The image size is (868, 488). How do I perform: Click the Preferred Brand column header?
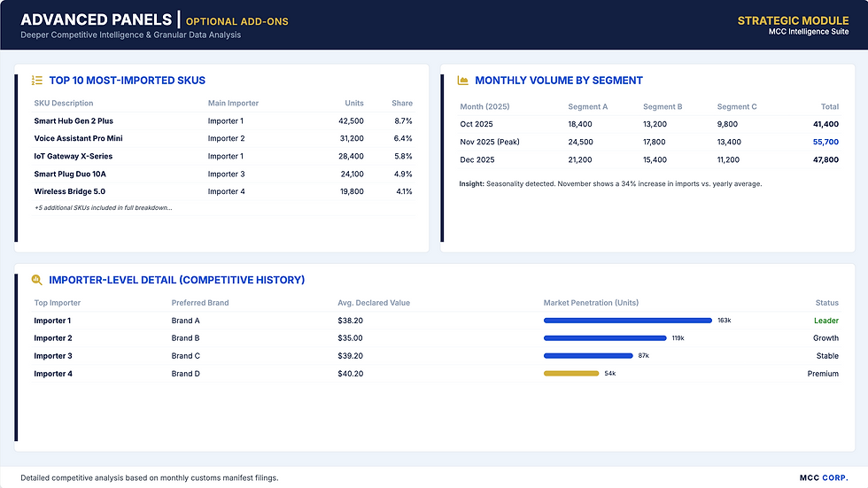pyautogui.click(x=200, y=303)
